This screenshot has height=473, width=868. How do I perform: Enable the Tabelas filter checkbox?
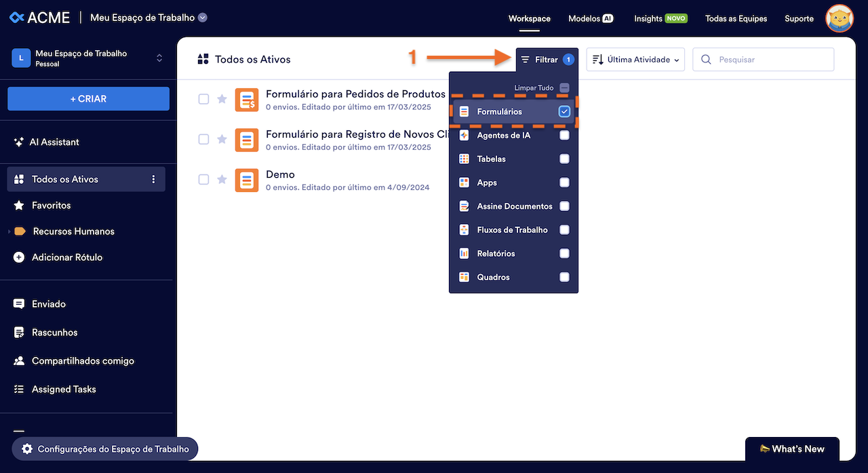(x=564, y=159)
